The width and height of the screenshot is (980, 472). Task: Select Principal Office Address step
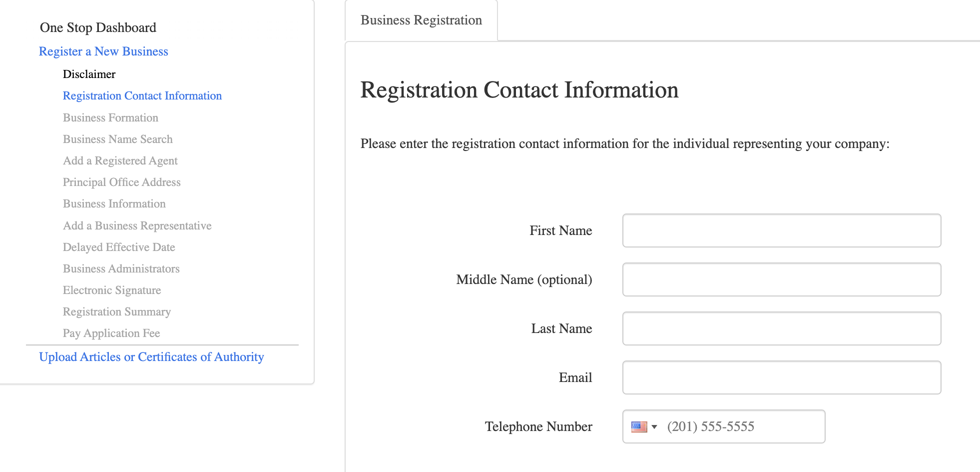click(x=122, y=182)
